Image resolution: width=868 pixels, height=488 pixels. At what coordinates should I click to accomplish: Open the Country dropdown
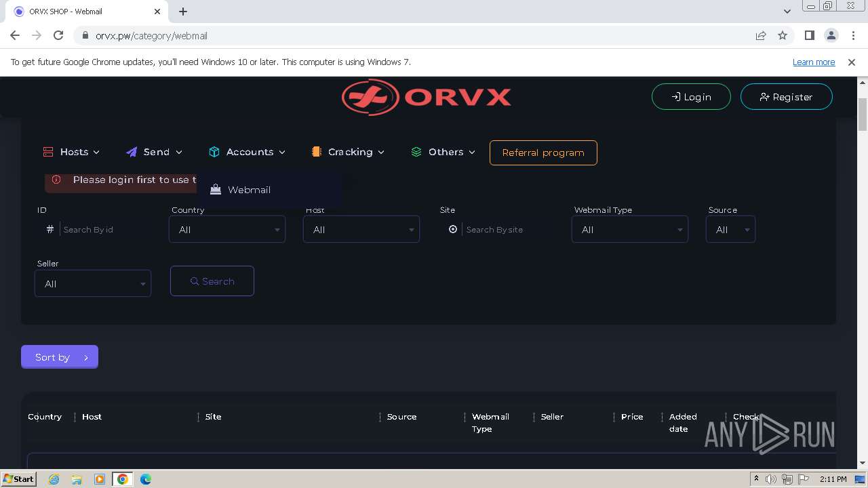(x=227, y=230)
